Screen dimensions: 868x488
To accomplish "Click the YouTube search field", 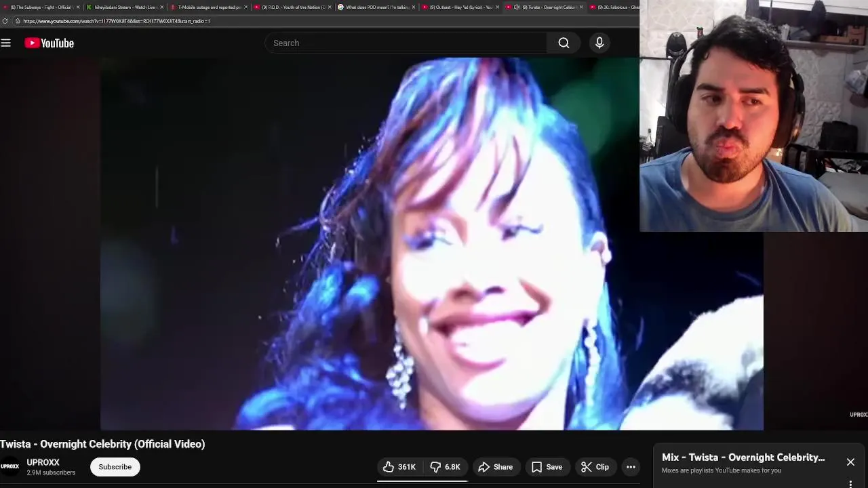I will 406,43.
